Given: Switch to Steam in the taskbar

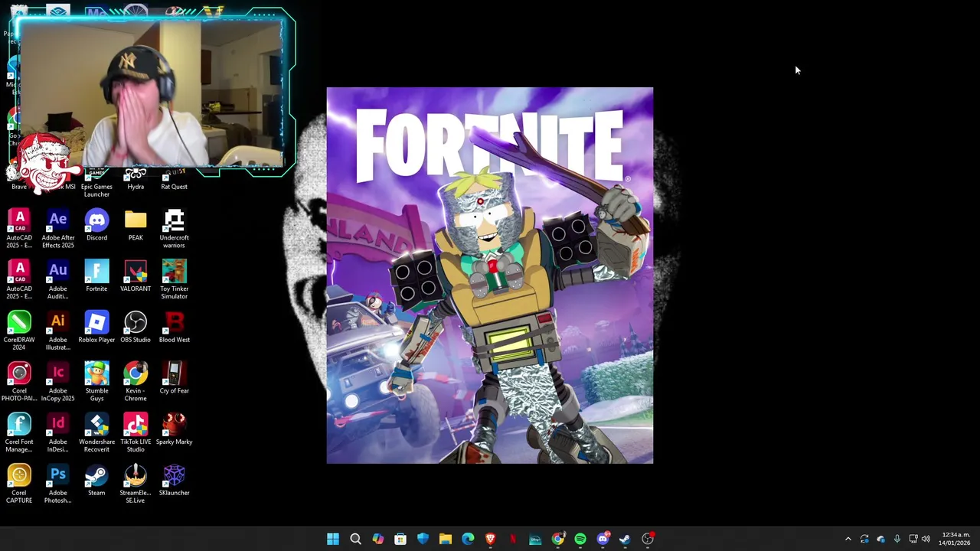Looking at the screenshot, I should click(x=625, y=539).
